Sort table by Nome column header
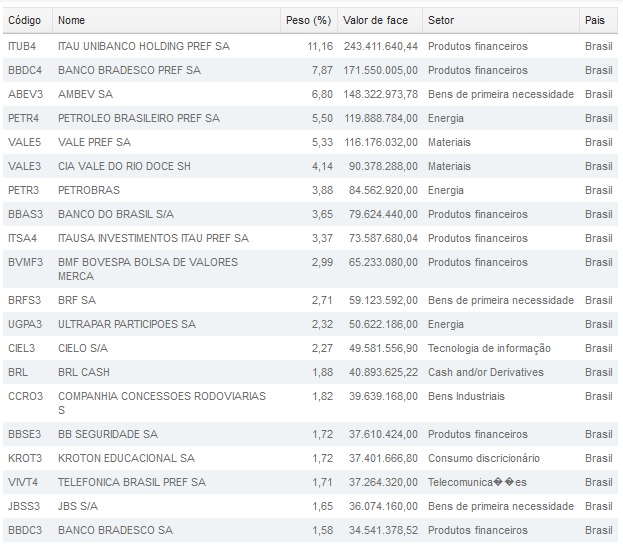 (72, 20)
